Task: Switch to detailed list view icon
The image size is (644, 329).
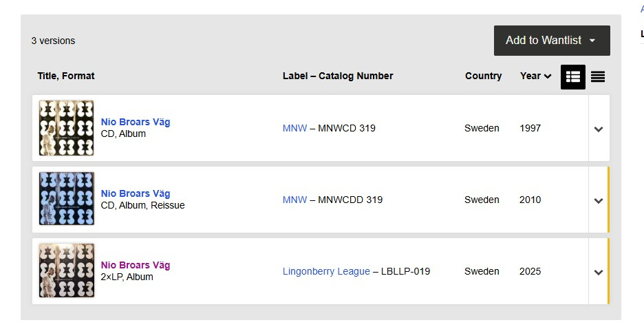Action: [572, 76]
